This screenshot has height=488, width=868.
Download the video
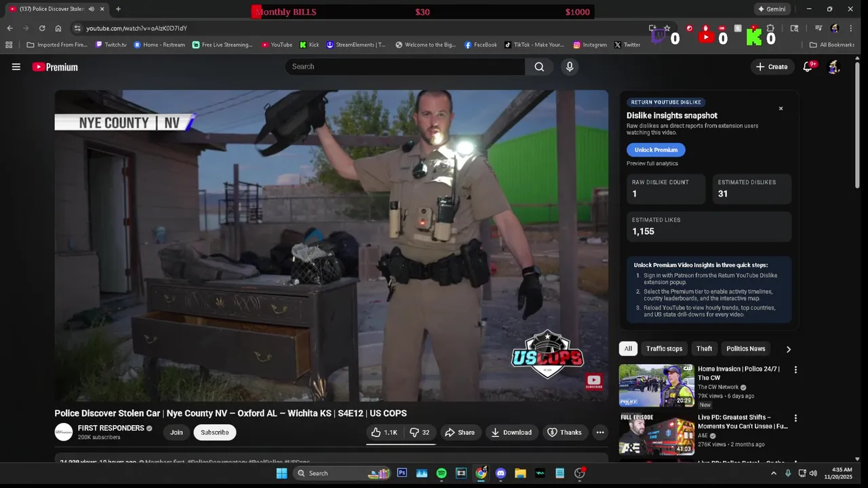coord(512,432)
